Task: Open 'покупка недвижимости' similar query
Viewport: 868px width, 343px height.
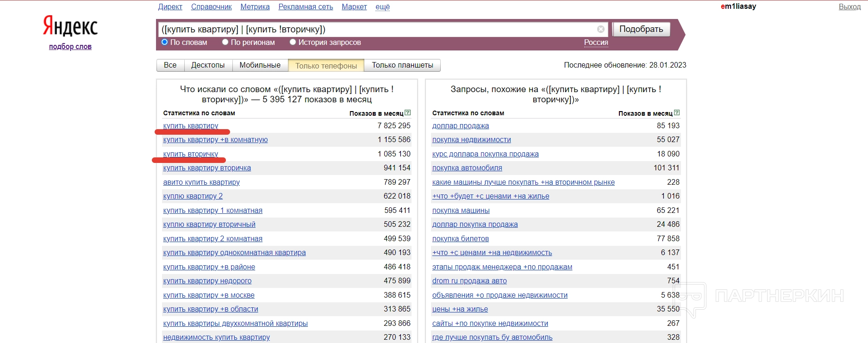Action: [x=472, y=139]
